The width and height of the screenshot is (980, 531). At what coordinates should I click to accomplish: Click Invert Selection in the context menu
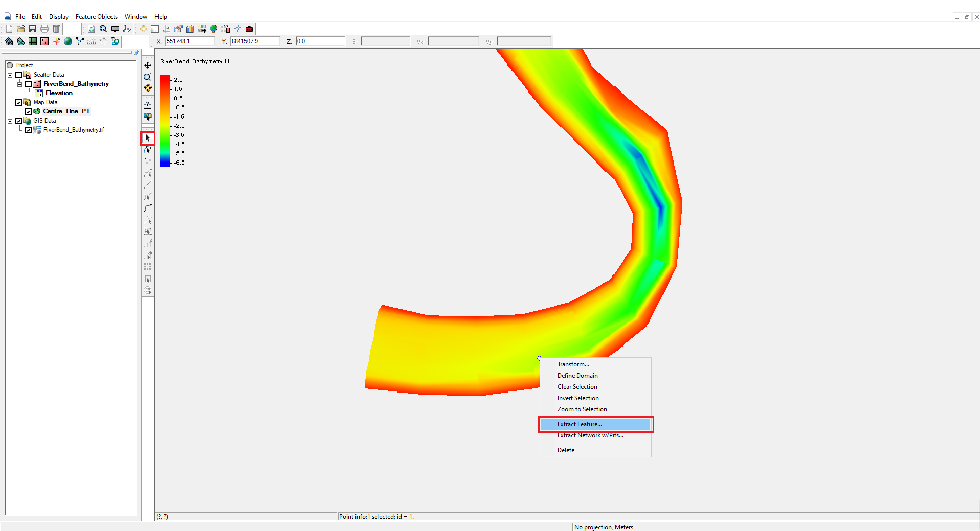tap(577, 398)
